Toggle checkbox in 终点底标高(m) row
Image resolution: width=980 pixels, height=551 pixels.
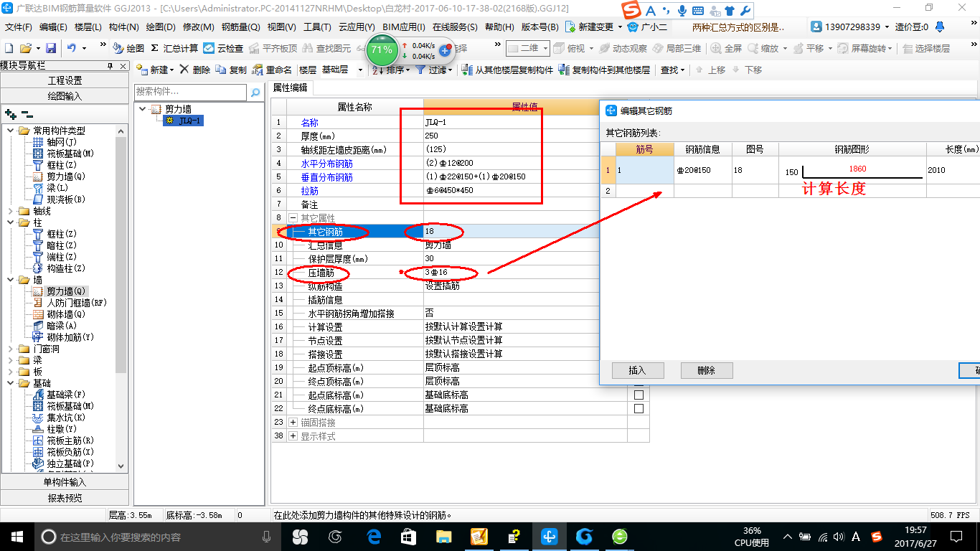(639, 409)
